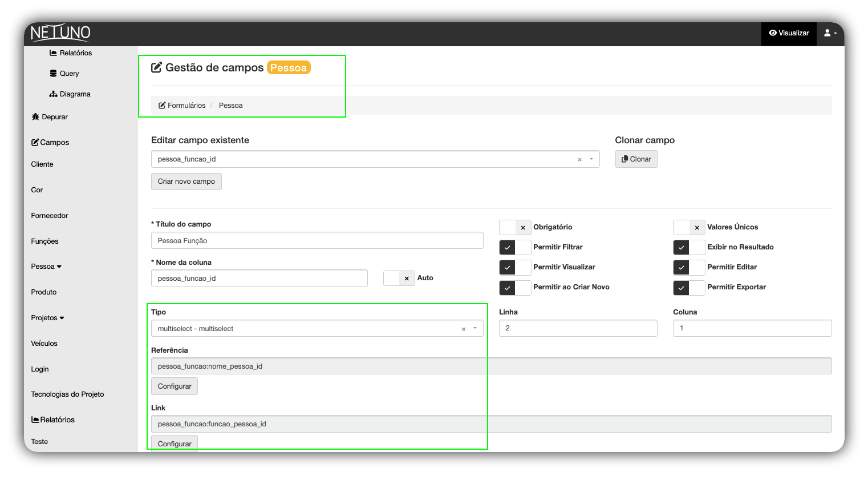Open the Depurar debugging section

pos(54,116)
